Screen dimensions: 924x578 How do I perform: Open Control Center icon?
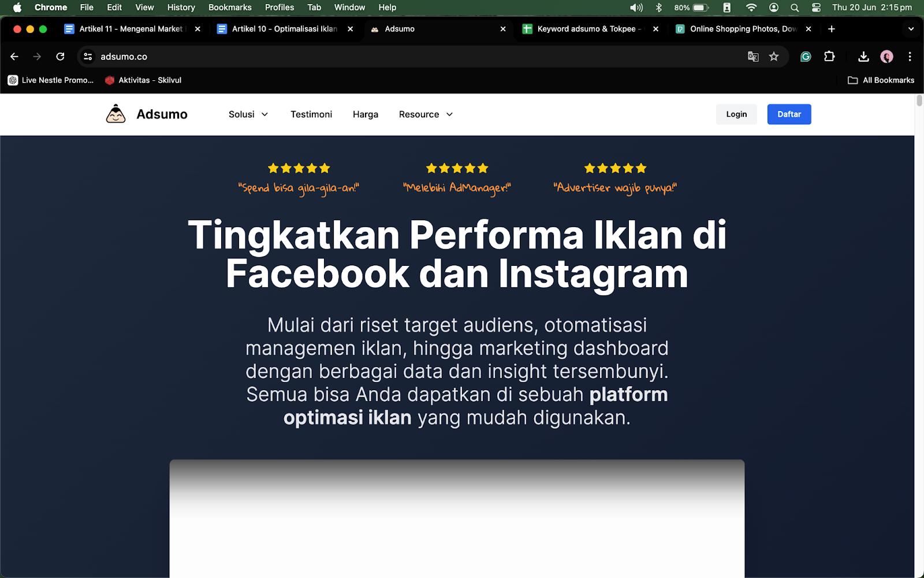[x=816, y=8]
